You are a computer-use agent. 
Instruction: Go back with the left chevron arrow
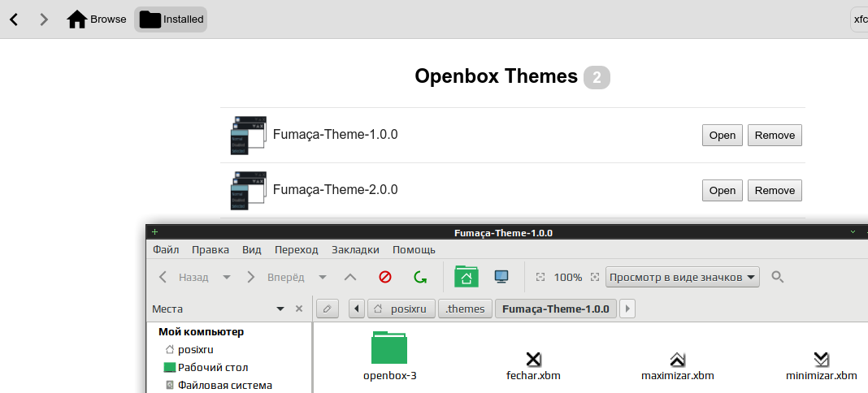click(x=15, y=19)
